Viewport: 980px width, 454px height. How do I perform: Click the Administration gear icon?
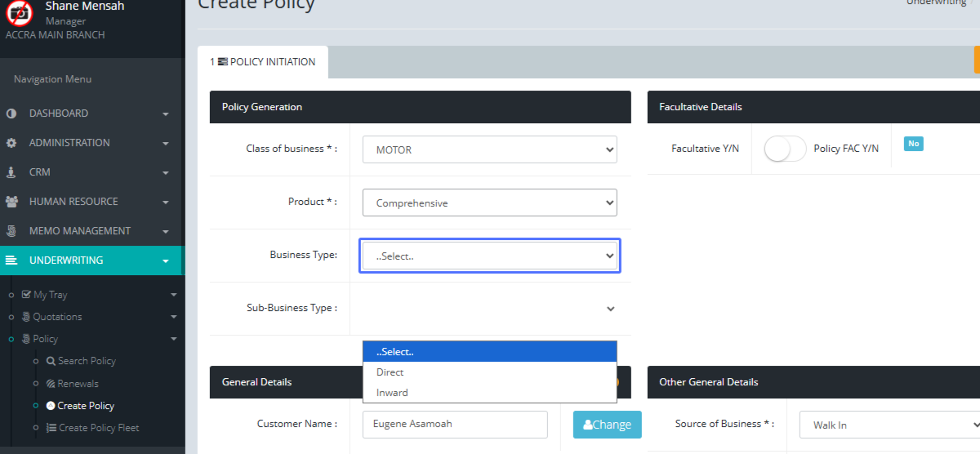11,143
